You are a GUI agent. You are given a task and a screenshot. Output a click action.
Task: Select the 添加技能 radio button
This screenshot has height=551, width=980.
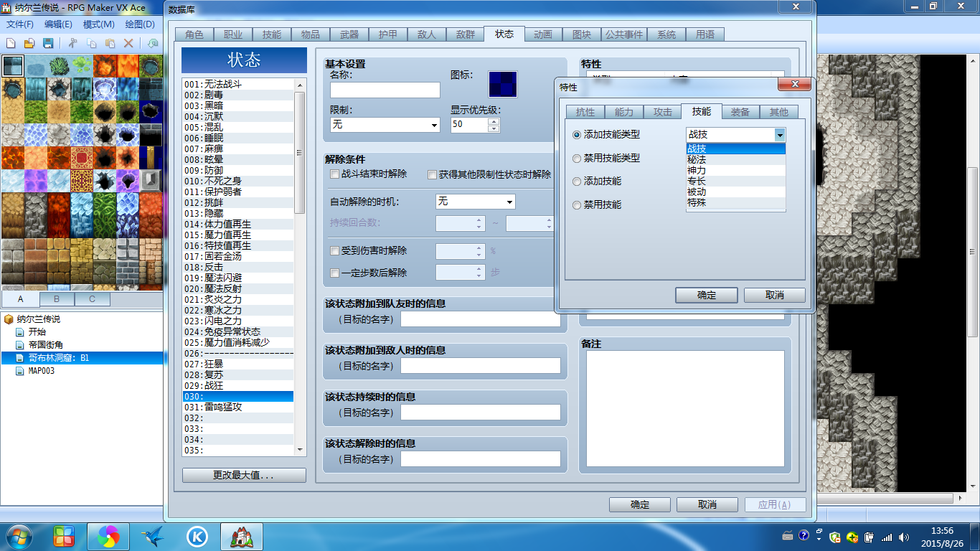tap(577, 182)
